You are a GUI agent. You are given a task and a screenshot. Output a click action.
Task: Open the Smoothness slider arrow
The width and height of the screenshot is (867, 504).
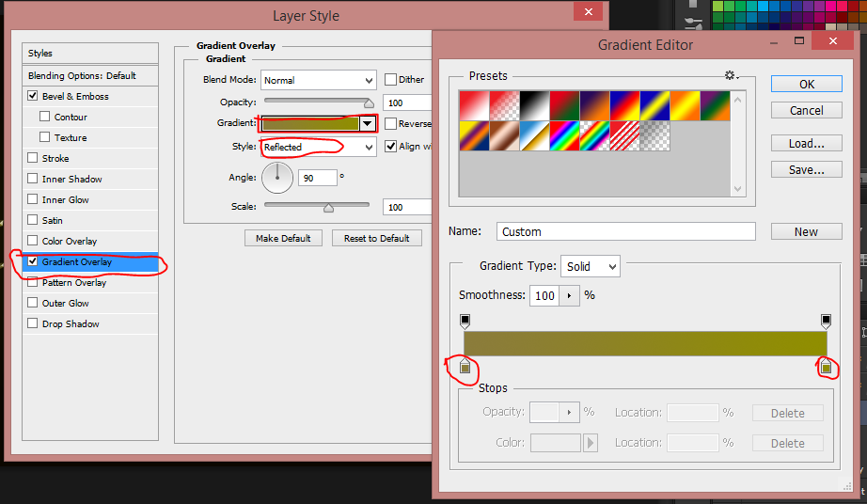click(569, 295)
